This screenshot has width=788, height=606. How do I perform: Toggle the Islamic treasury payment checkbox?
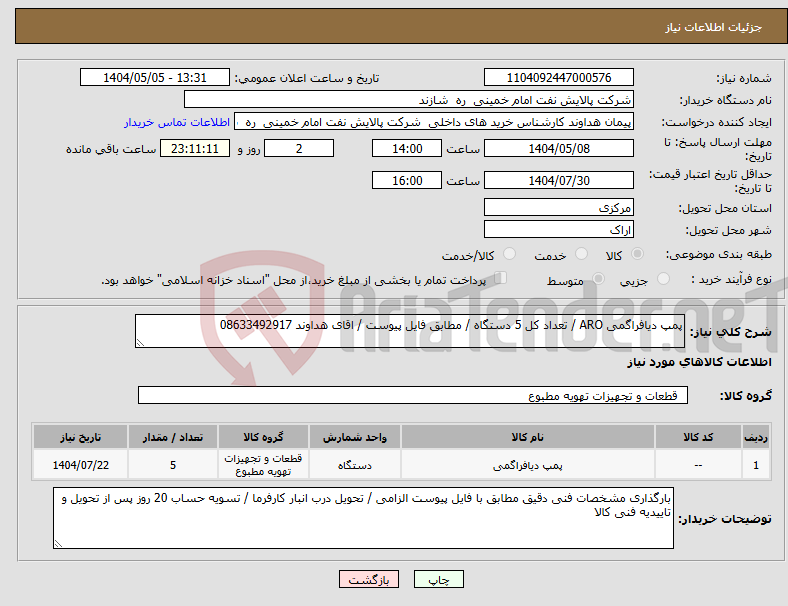click(501, 278)
